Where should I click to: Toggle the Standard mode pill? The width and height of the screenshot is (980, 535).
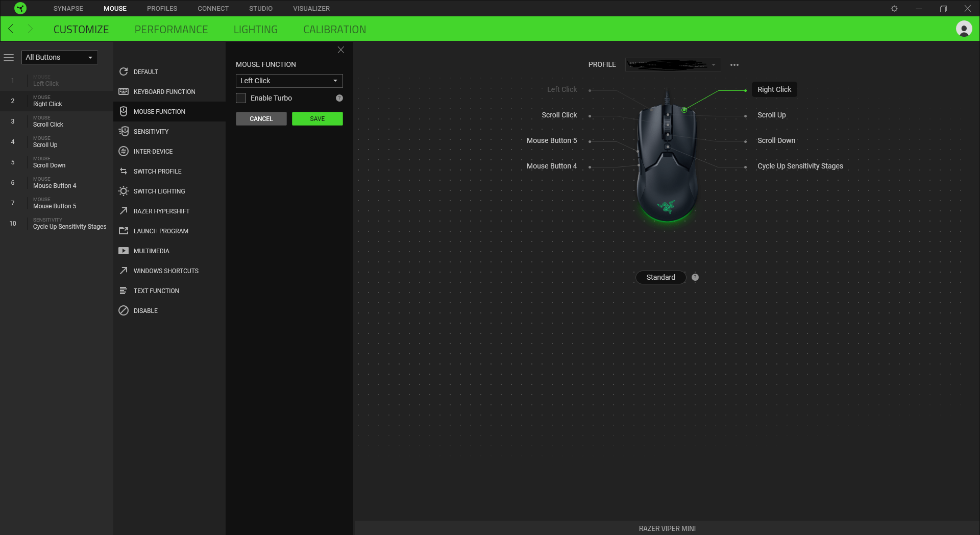[x=660, y=277]
